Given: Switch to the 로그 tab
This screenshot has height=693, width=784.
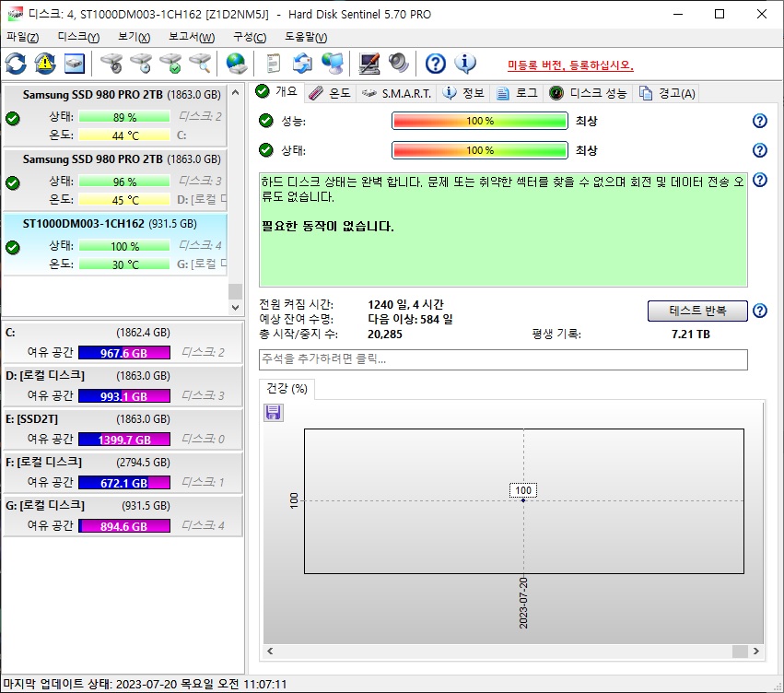Looking at the screenshot, I should click(x=517, y=93).
